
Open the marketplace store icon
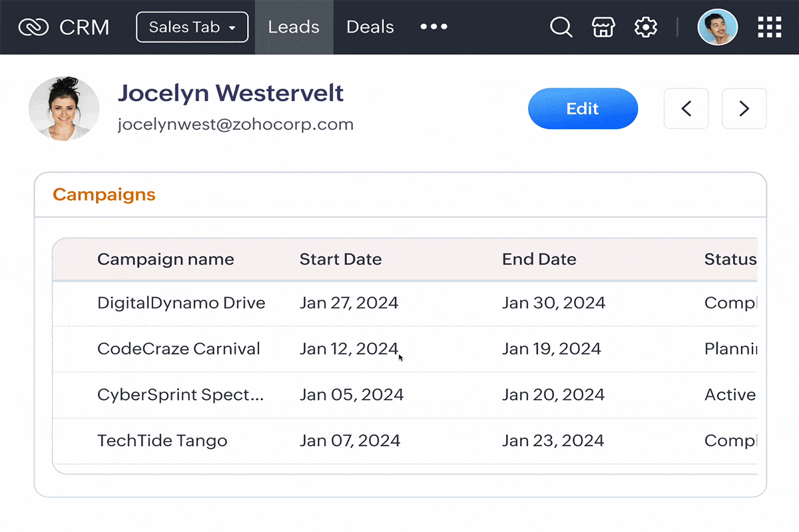[603, 27]
